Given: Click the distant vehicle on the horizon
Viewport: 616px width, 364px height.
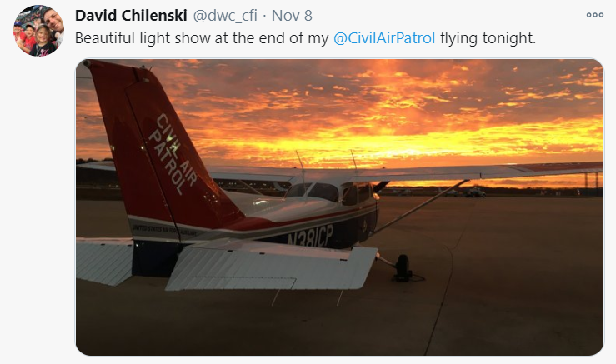Looking at the screenshot, I should pyautogui.click(x=475, y=192).
